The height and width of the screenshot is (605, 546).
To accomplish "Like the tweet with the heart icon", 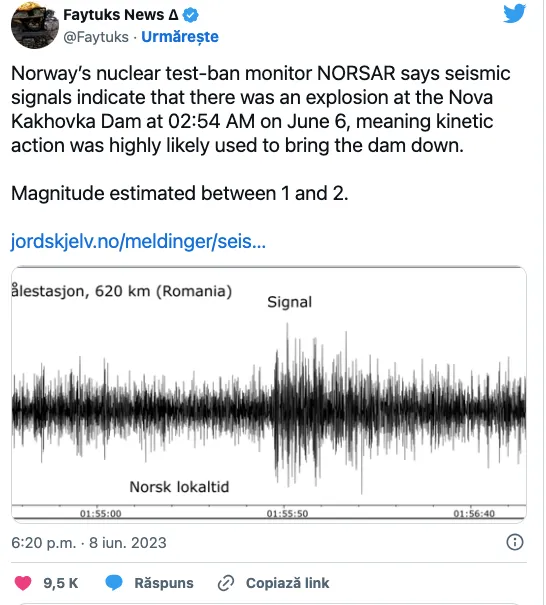I will [23, 583].
